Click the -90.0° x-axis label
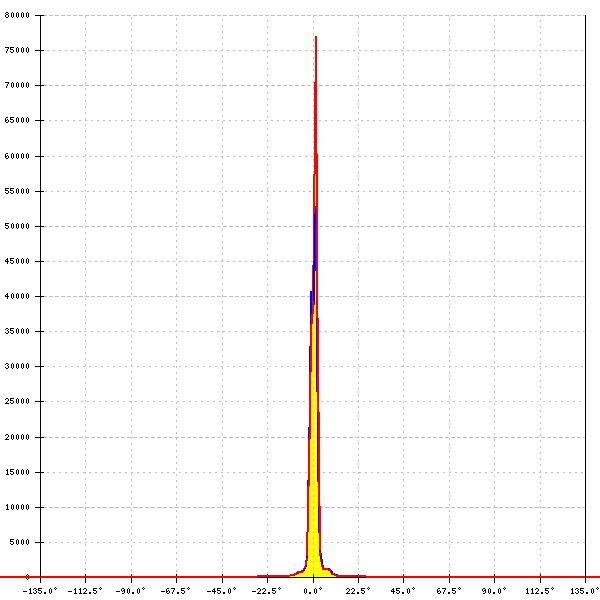Image resolution: width=600 pixels, height=600 pixels. coord(130,591)
